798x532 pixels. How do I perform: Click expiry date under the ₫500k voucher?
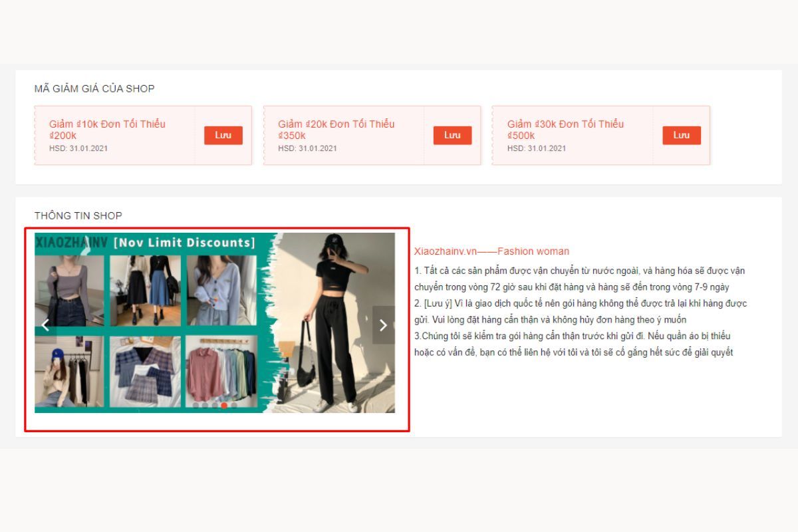point(537,148)
